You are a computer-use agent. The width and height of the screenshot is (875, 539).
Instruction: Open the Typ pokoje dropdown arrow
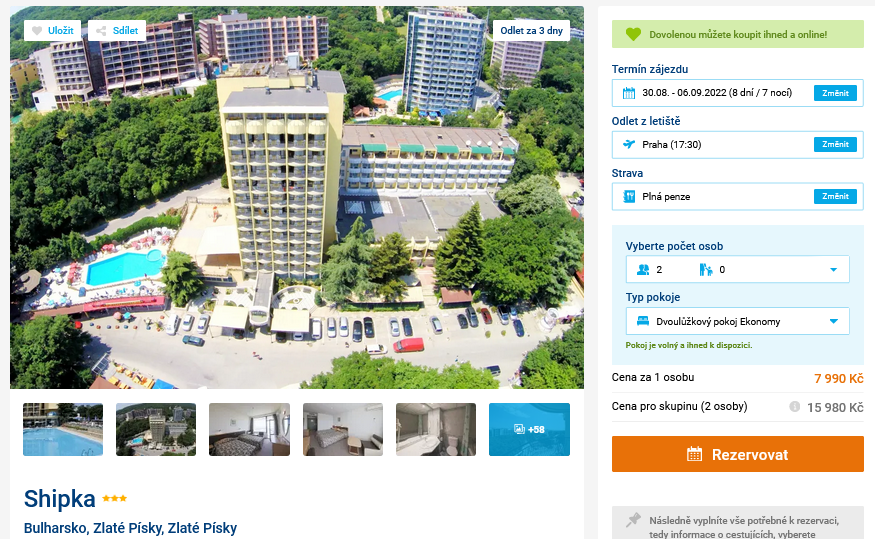(x=834, y=321)
